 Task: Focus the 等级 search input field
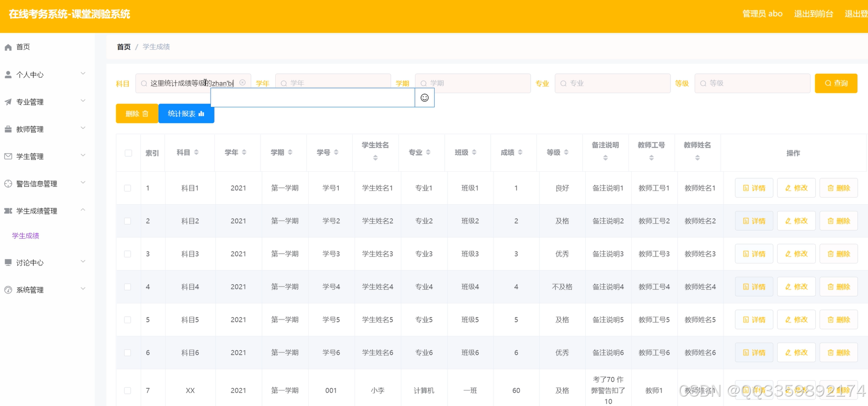coord(752,83)
